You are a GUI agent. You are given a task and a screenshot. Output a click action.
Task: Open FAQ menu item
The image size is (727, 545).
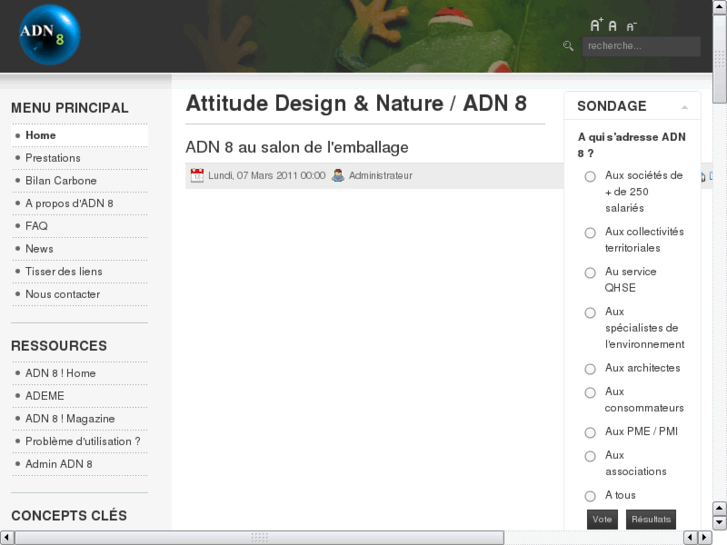click(79, 226)
